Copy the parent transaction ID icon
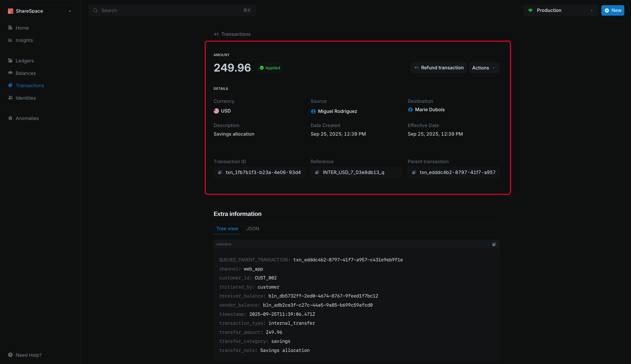Image resolution: width=631 pixels, height=364 pixels. tap(414, 172)
